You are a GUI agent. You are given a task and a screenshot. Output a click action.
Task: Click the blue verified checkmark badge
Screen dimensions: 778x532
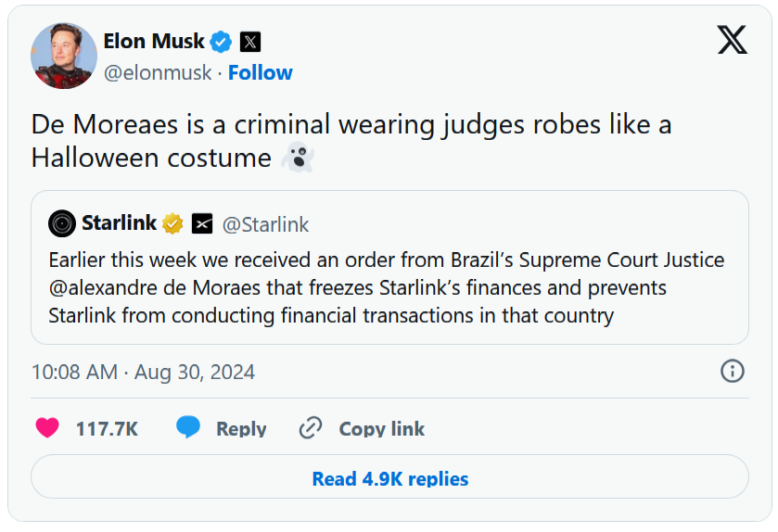(x=220, y=42)
